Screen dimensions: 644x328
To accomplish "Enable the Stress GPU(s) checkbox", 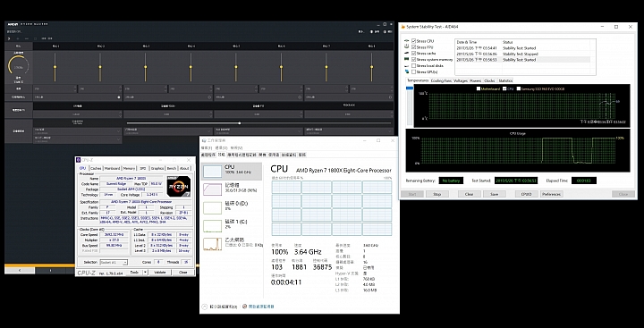I will (413, 71).
